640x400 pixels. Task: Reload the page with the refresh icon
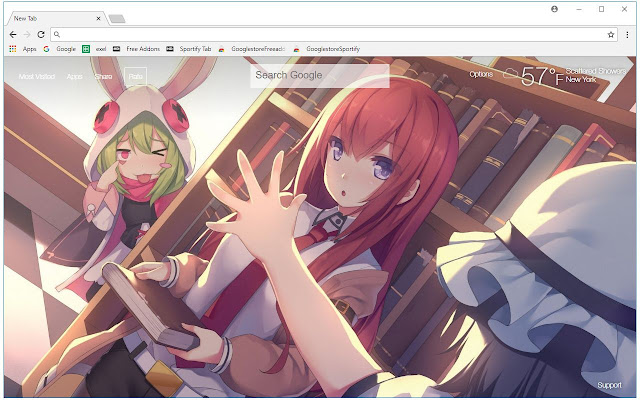[x=41, y=35]
